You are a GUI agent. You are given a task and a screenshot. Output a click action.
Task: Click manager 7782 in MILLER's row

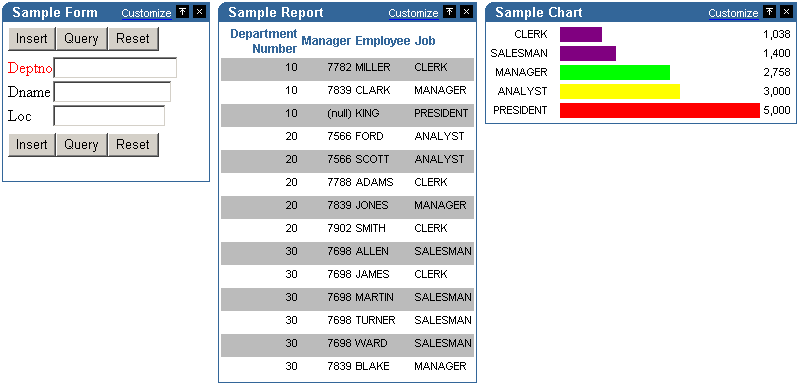339,67
